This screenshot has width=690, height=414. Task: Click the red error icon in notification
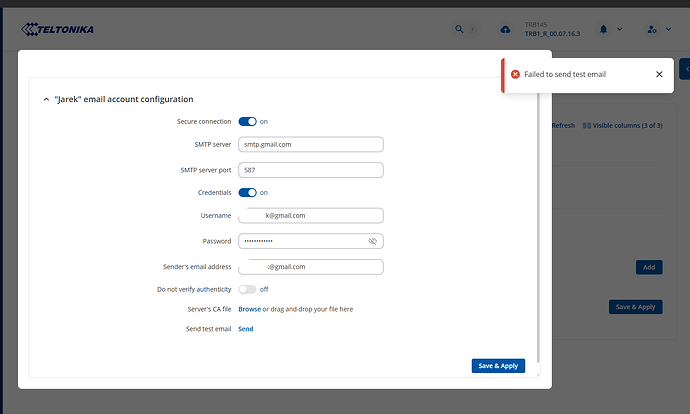click(515, 74)
